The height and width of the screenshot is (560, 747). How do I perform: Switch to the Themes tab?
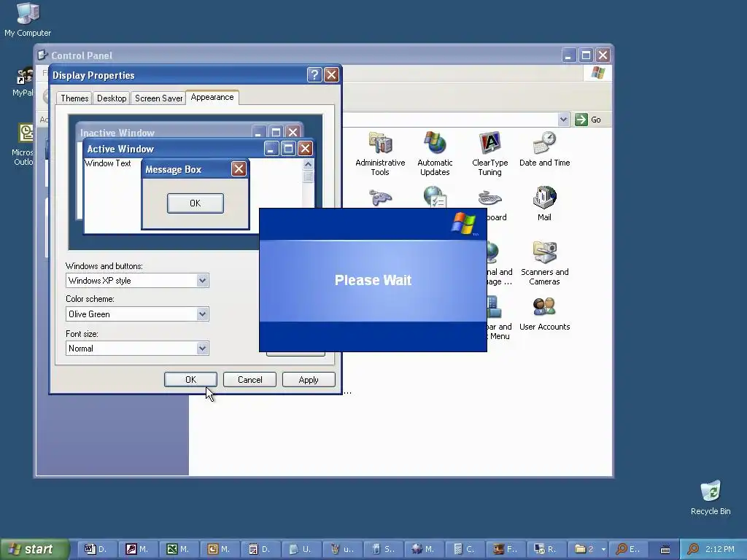74,98
